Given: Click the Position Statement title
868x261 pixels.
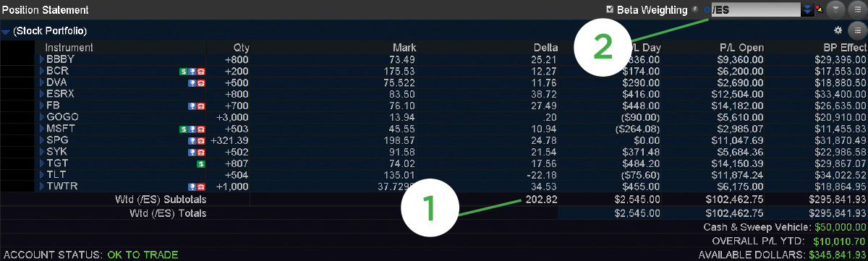Looking at the screenshot, I should pos(46,10).
